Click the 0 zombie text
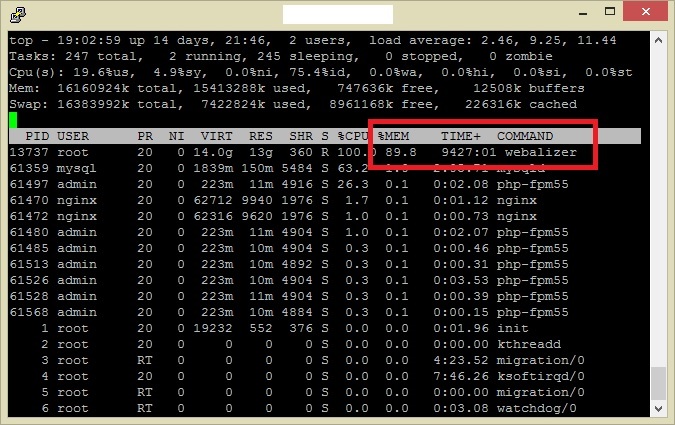The image size is (675, 425). pyautogui.click(x=521, y=56)
